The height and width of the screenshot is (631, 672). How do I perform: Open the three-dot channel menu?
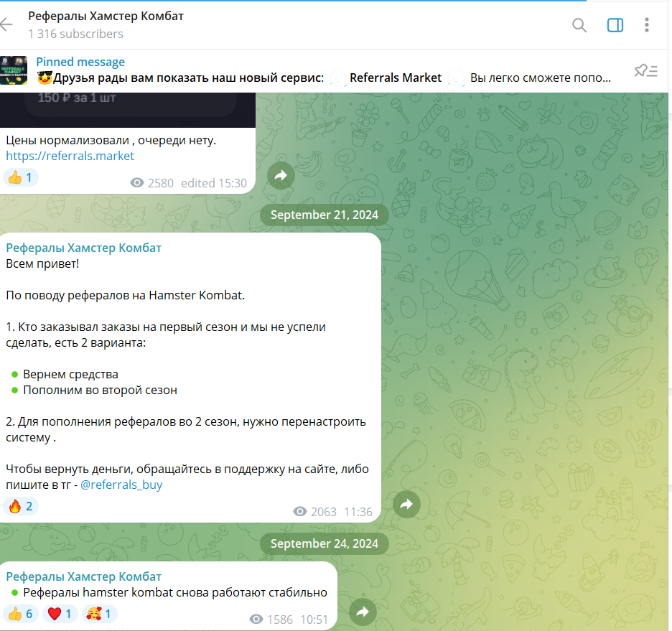[x=647, y=25]
